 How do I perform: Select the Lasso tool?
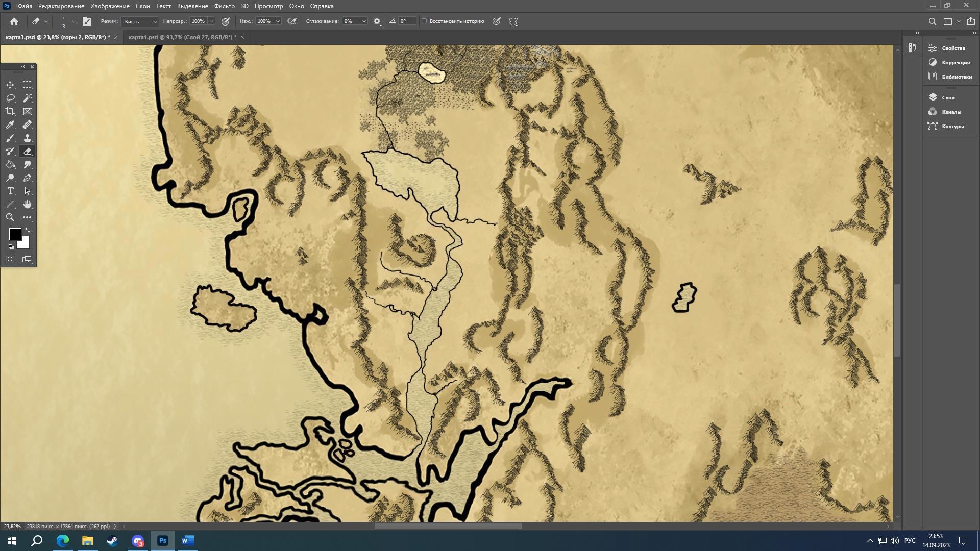point(10,98)
